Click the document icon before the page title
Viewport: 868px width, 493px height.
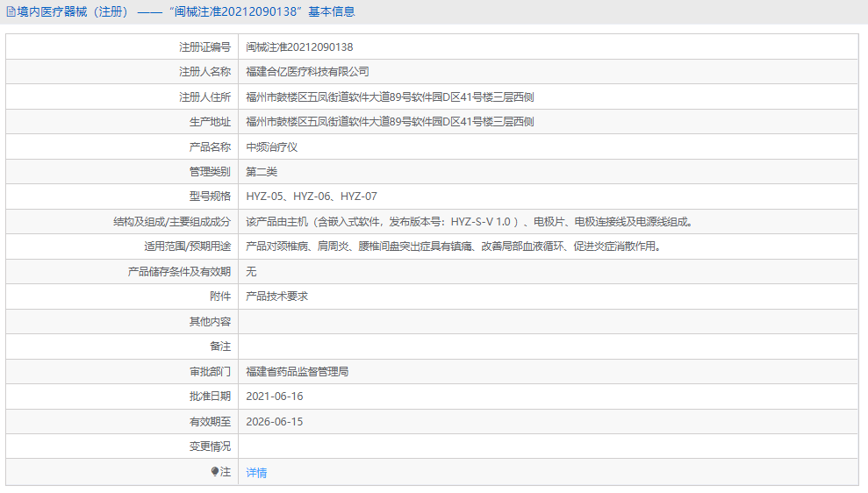point(11,11)
